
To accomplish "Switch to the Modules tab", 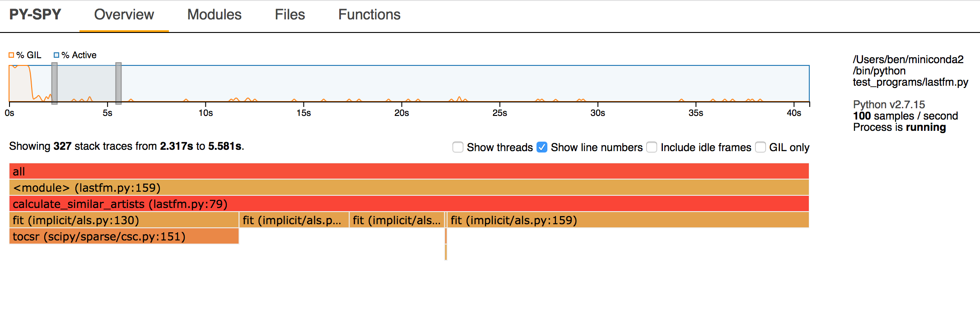I will click(214, 14).
